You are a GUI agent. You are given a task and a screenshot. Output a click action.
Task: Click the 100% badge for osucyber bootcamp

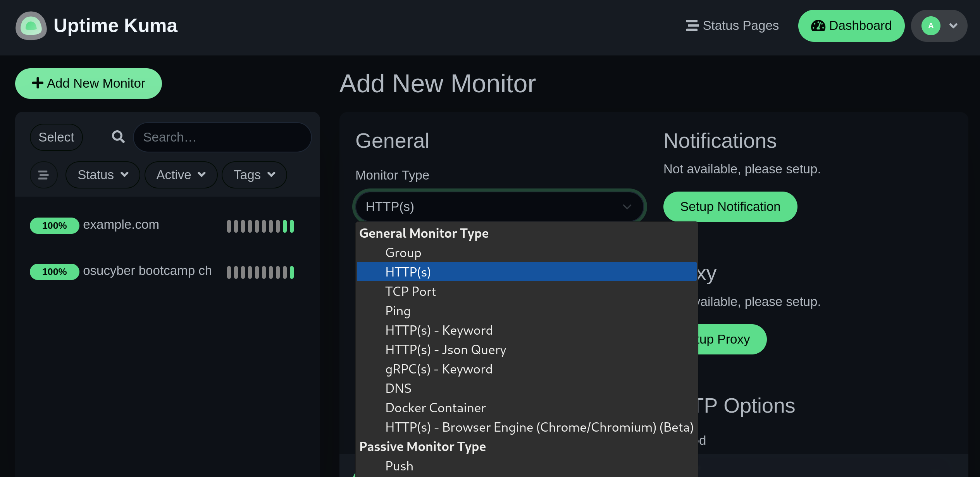[55, 272]
